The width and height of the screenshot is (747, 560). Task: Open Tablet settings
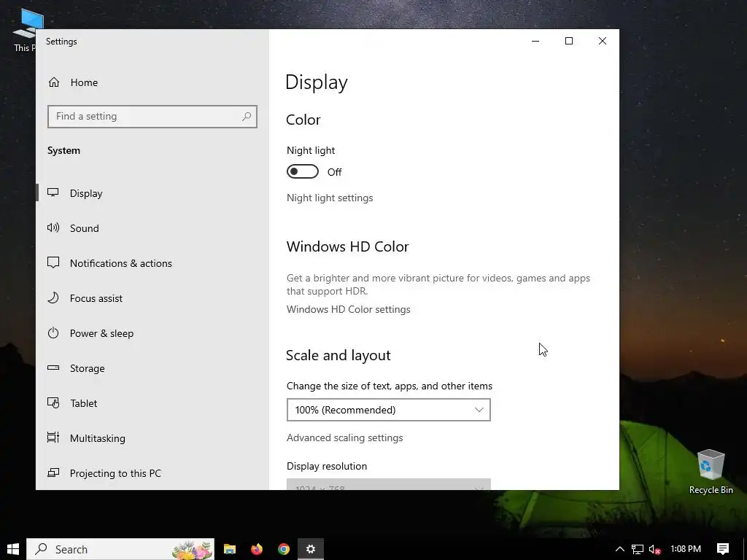tap(152, 402)
